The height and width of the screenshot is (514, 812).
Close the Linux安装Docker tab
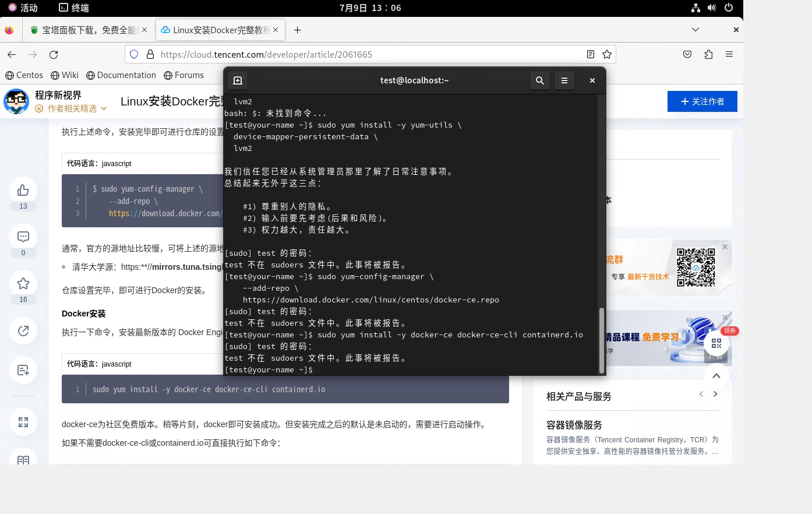(x=276, y=30)
